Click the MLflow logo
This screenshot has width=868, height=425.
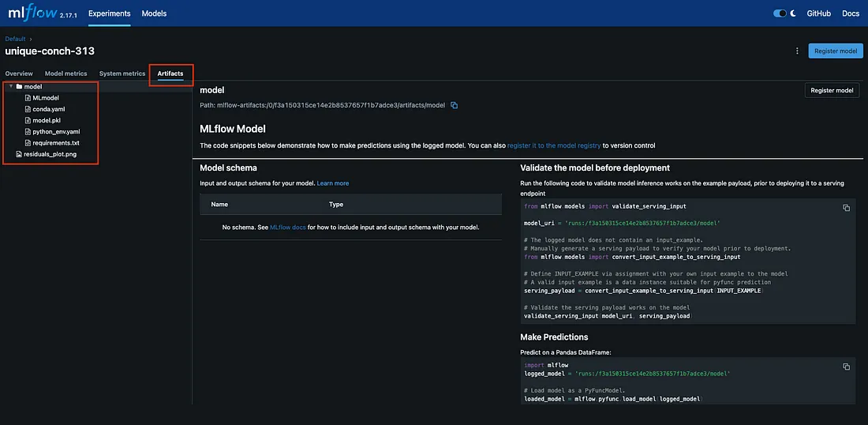coord(32,13)
